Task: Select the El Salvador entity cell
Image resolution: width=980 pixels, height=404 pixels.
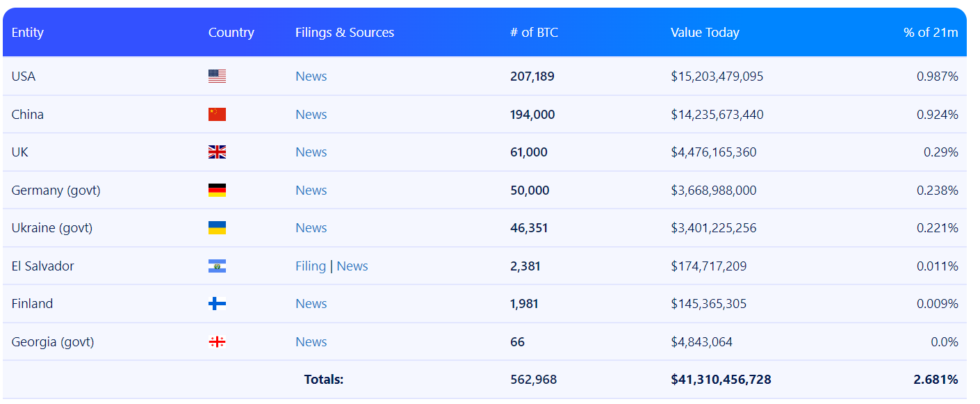Action: point(43,266)
